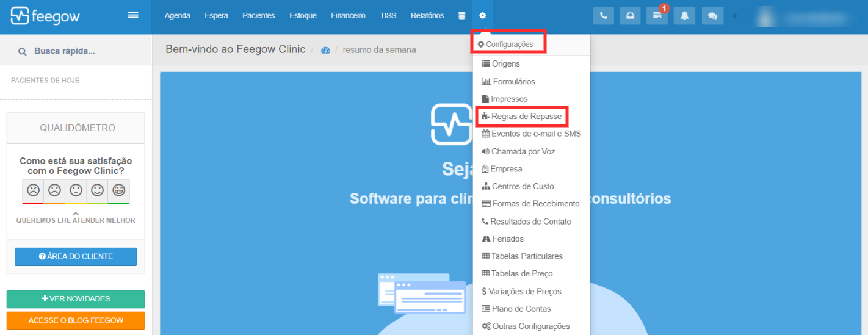Open the database stack icon menu

point(461,16)
